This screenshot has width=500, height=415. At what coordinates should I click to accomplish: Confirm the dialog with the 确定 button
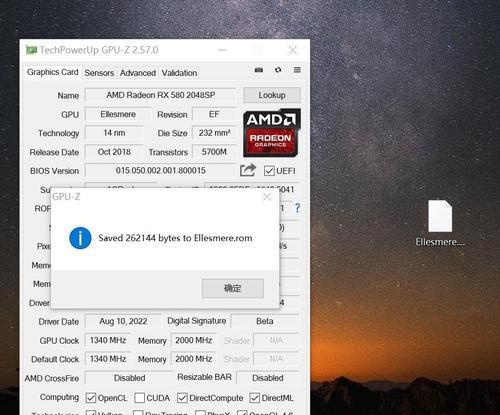click(x=233, y=288)
